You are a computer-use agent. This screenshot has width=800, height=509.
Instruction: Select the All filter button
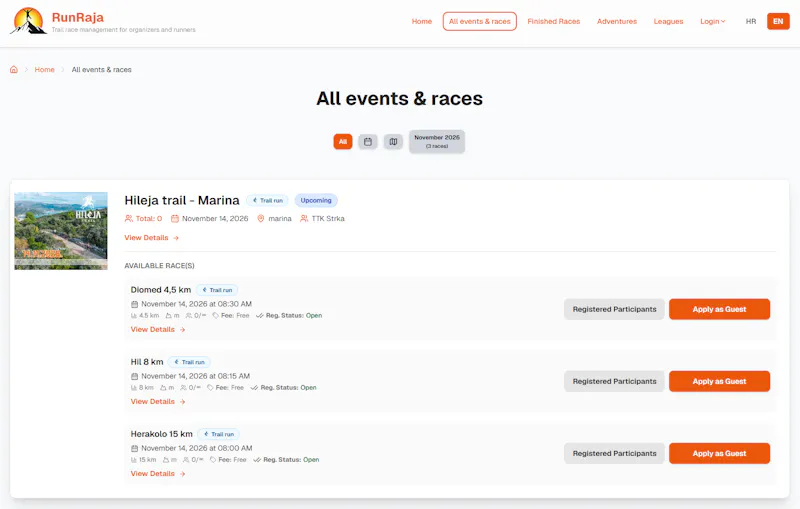(343, 142)
